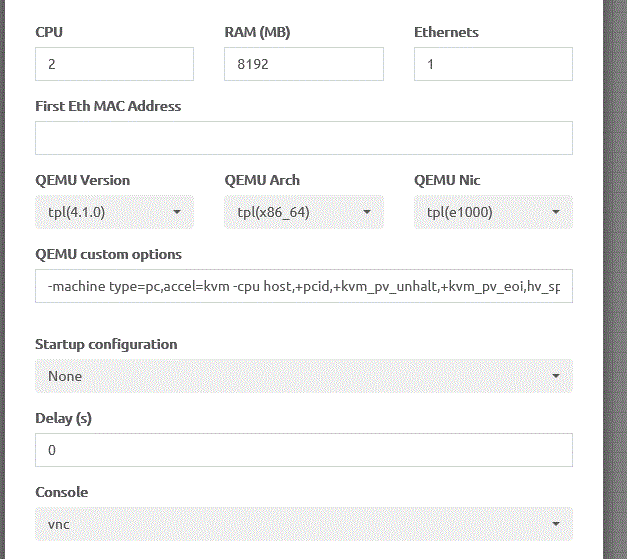
Task: Open the QEMU Nic dropdown tpl(e1000)
Action: [493, 212]
